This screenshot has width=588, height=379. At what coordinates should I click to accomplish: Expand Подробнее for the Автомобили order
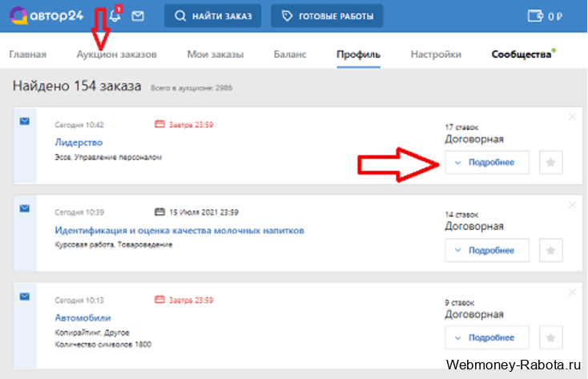tap(487, 337)
